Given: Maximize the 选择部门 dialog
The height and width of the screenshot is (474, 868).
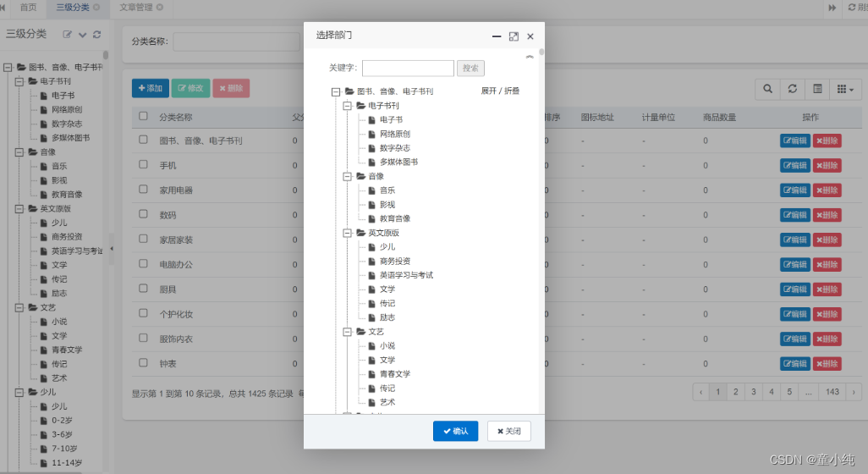Looking at the screenshot, I should (514, 36).
